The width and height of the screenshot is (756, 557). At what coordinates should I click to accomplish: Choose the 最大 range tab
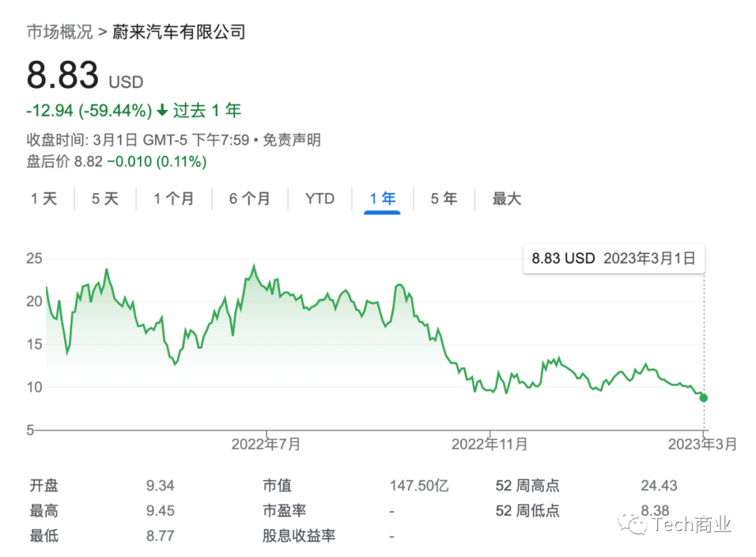[507, 199]
